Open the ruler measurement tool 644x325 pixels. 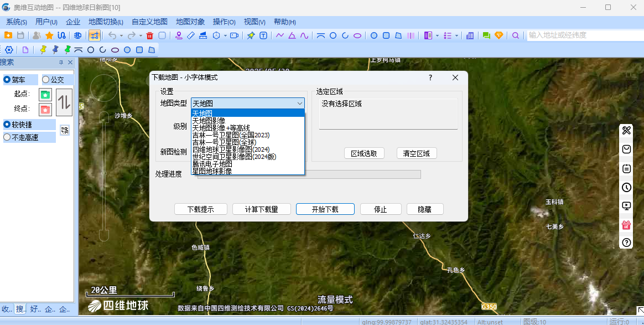[x=190, y=35]
